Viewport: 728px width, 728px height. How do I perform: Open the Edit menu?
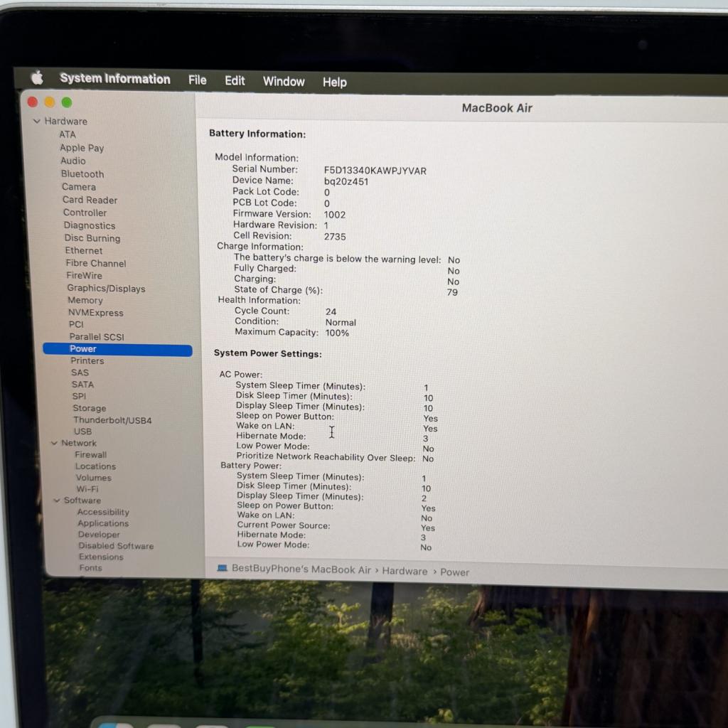(235, 81)
